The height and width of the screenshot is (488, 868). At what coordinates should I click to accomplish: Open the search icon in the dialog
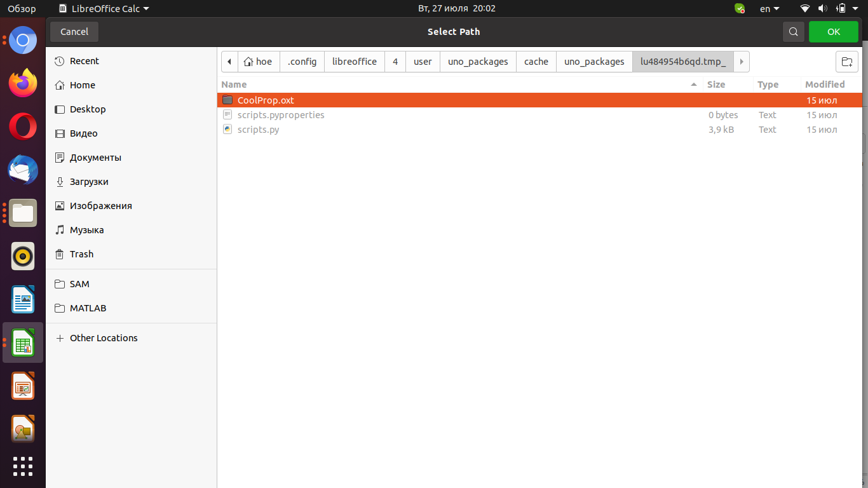click(793, 31)
